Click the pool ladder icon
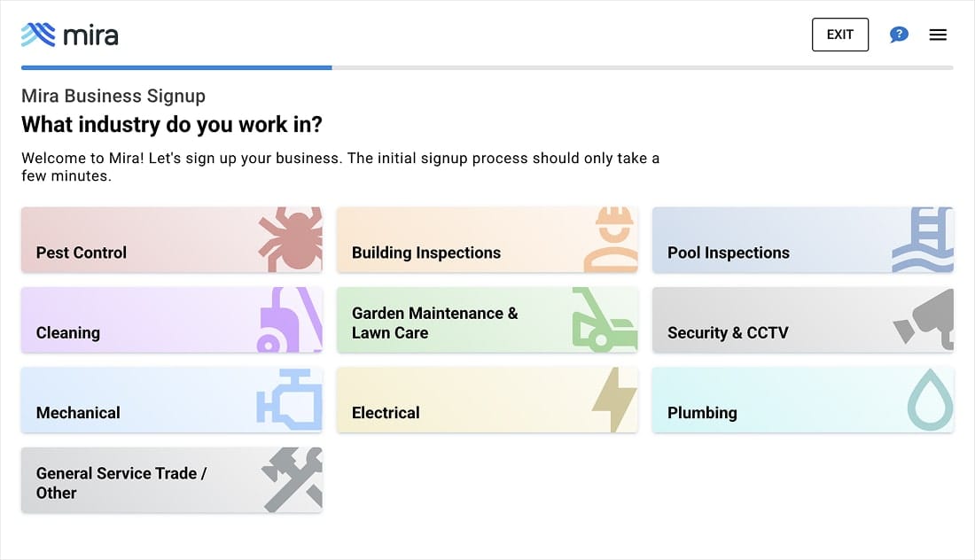The height and width of the screenshot is (560, 975). tap(923, 239)
